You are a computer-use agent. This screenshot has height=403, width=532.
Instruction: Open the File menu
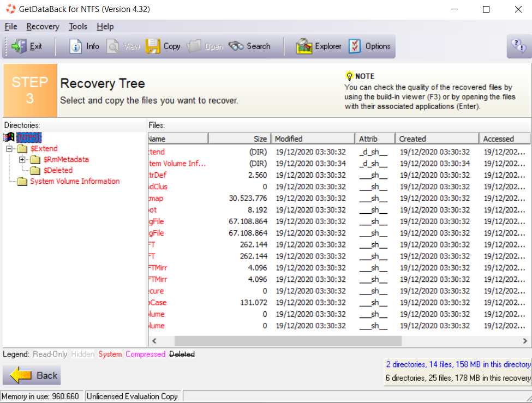point(11,27)
